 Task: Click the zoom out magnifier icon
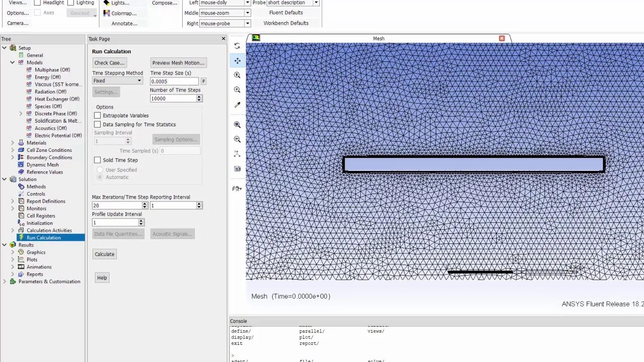coord(237,139)
